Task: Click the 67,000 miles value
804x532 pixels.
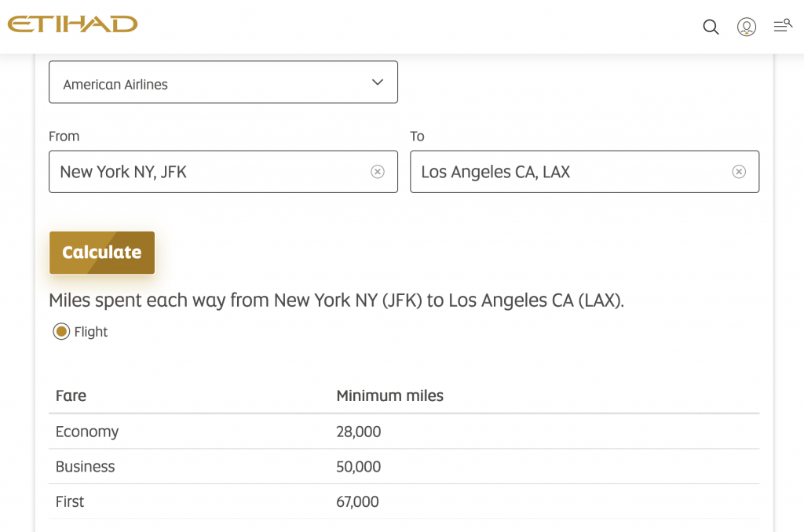Action: 357,501
